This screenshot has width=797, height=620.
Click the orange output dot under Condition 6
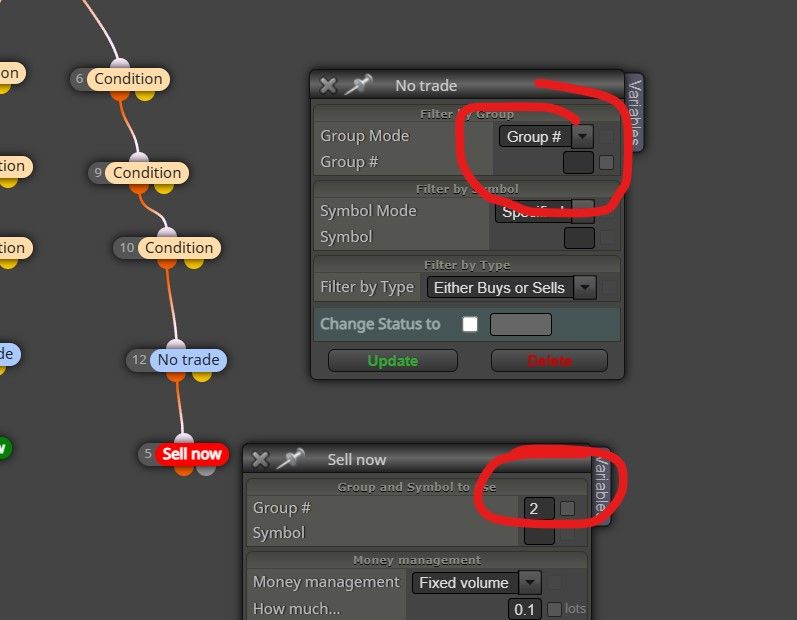pyautogui.click(x=120, y=94)
